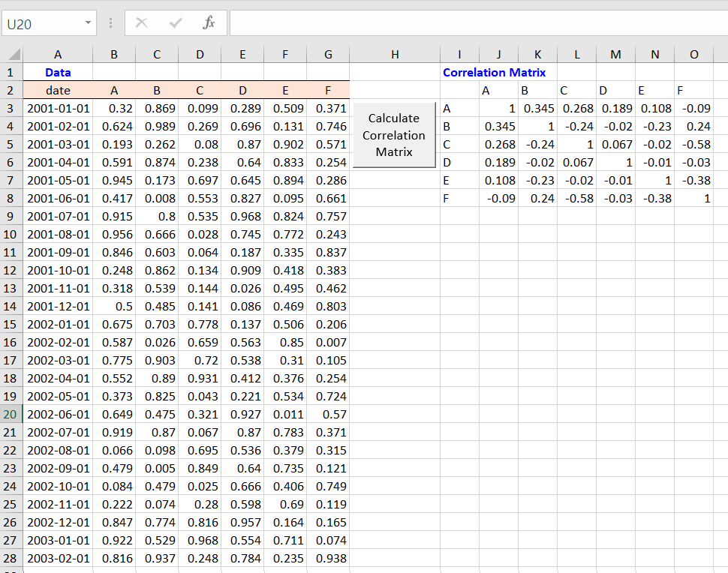Click cell value 0.902
Image resolution: width=728 pixels, height=573 pixels.
pos(285,144)
